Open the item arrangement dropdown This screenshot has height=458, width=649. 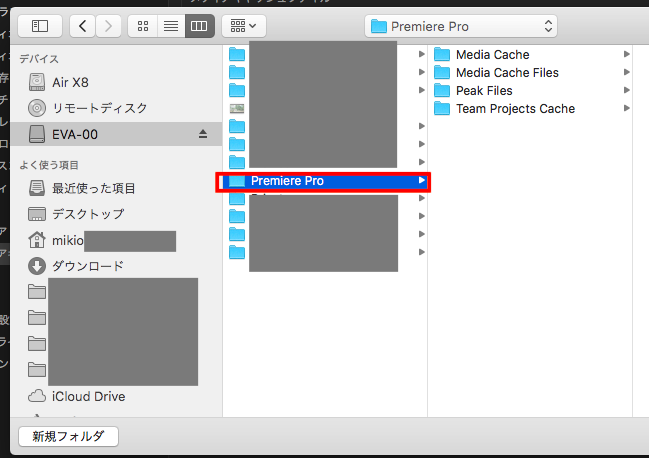pyautogui.click(x=243, y=26)
